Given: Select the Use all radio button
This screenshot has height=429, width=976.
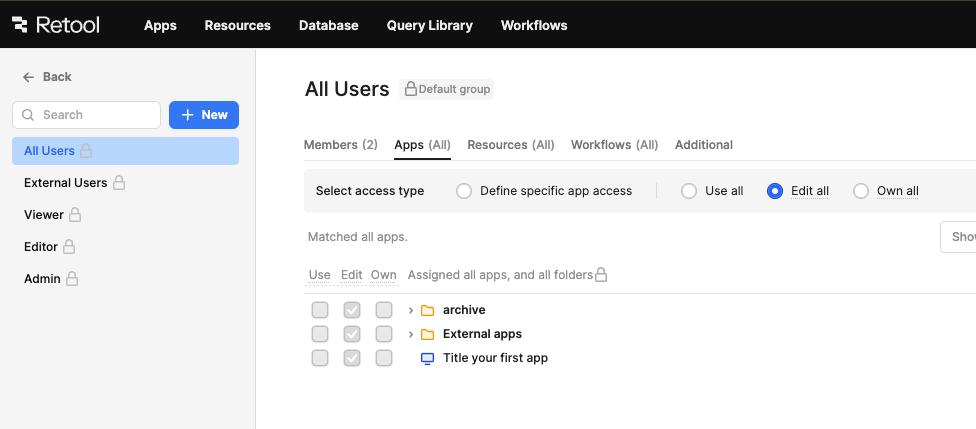Looking at the screenshot, I should [x=688, y=191].
